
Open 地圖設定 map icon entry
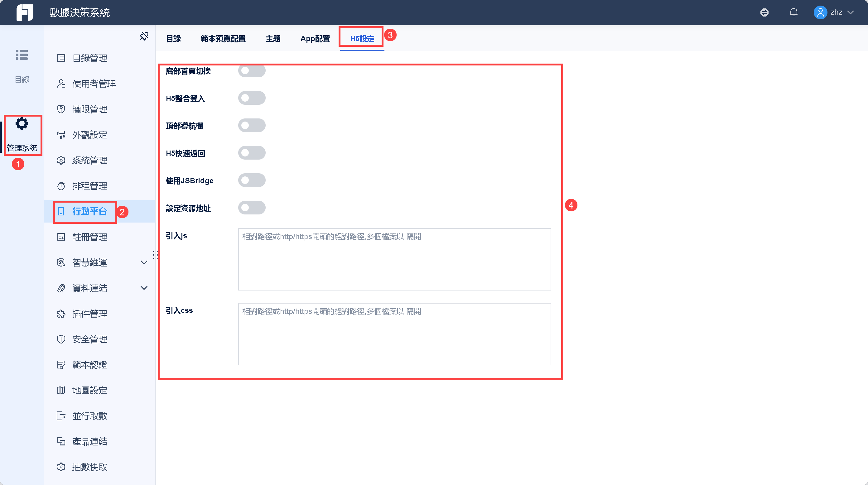(61, 390)
